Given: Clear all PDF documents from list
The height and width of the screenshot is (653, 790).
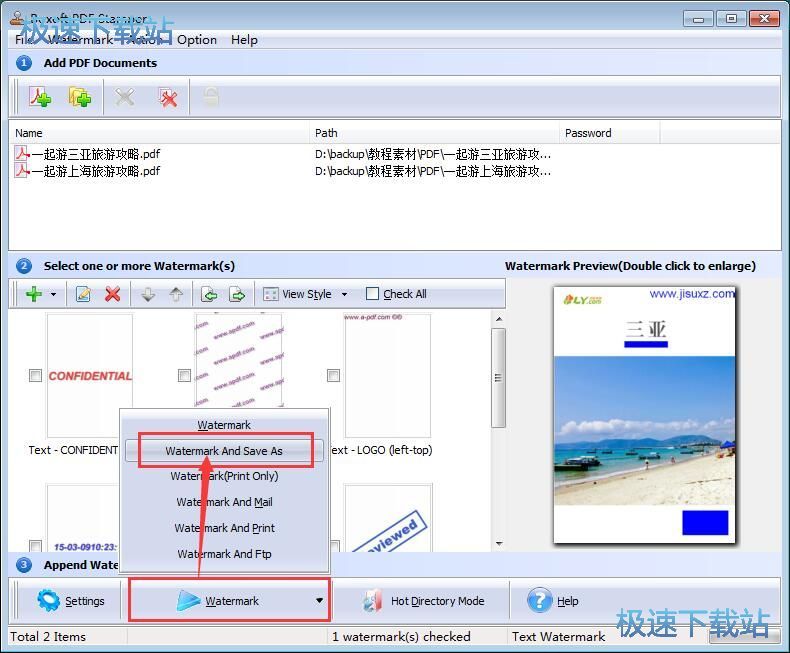Looking at the screenshot, I should 167,97.
